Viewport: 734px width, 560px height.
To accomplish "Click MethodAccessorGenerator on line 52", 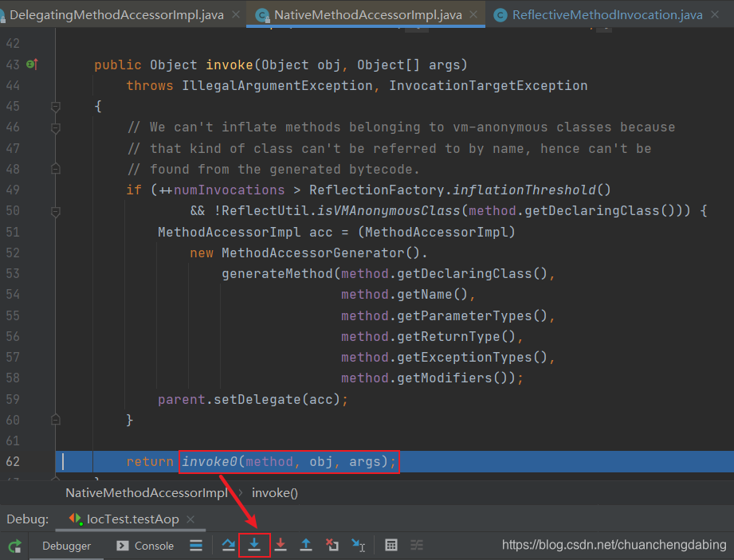I will point(313,253).
